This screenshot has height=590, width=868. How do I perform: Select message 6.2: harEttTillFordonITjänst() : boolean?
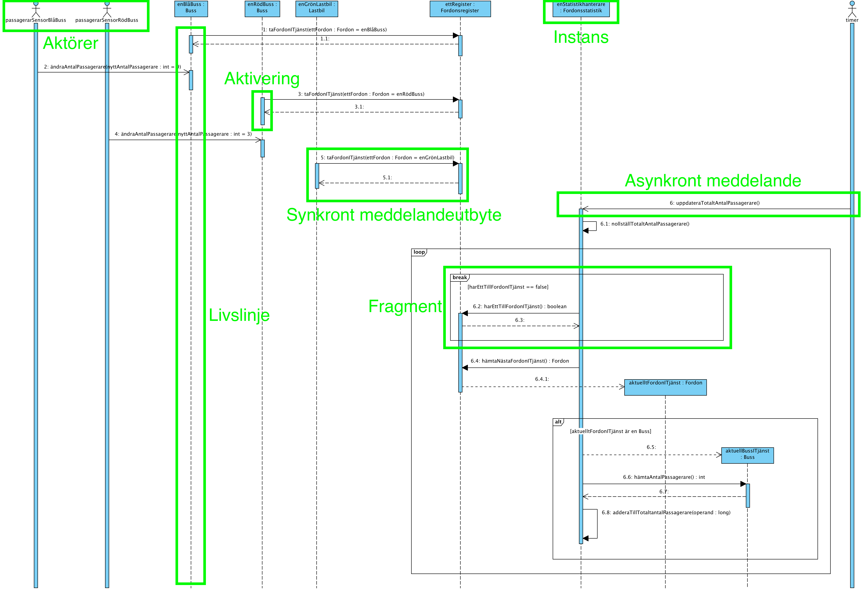pyautogui.click(x=520, y=307)
